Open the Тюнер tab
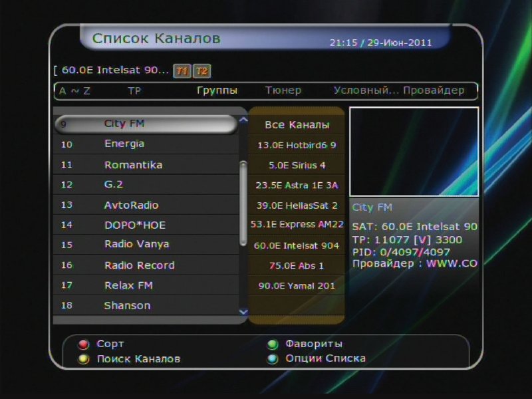532x399 pixels. point(283,90)
